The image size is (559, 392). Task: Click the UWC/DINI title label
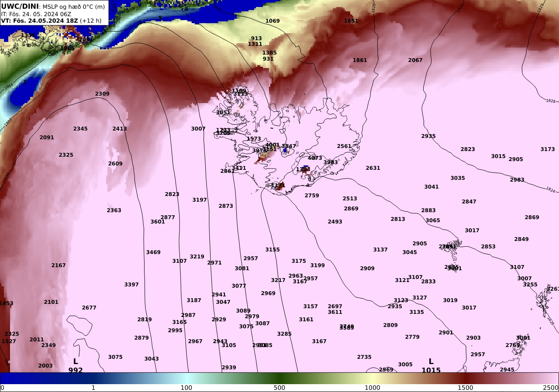tap(20, 6)
